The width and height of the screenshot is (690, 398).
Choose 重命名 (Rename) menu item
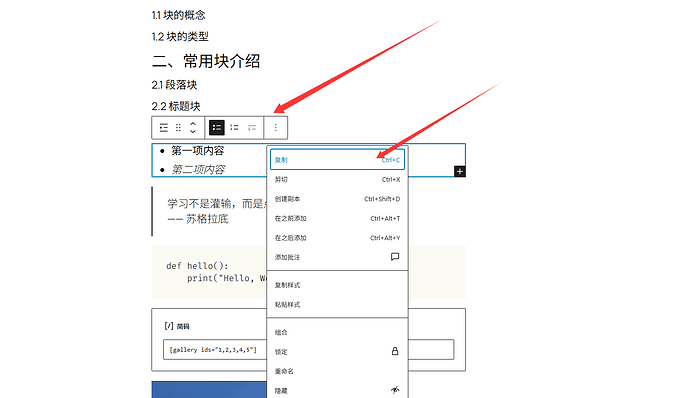[x=338, y=371]
